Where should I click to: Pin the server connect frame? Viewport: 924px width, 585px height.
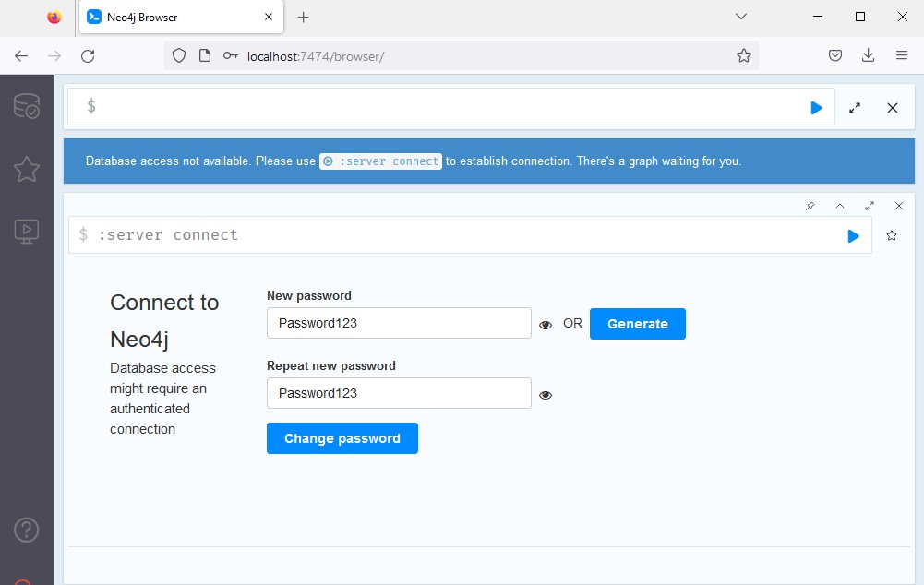810,206
